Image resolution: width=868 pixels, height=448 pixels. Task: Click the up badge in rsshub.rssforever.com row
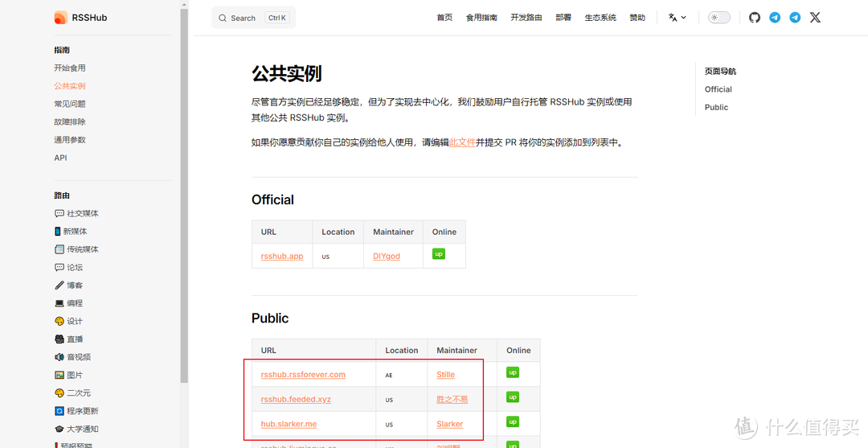(x=513, y=372)
